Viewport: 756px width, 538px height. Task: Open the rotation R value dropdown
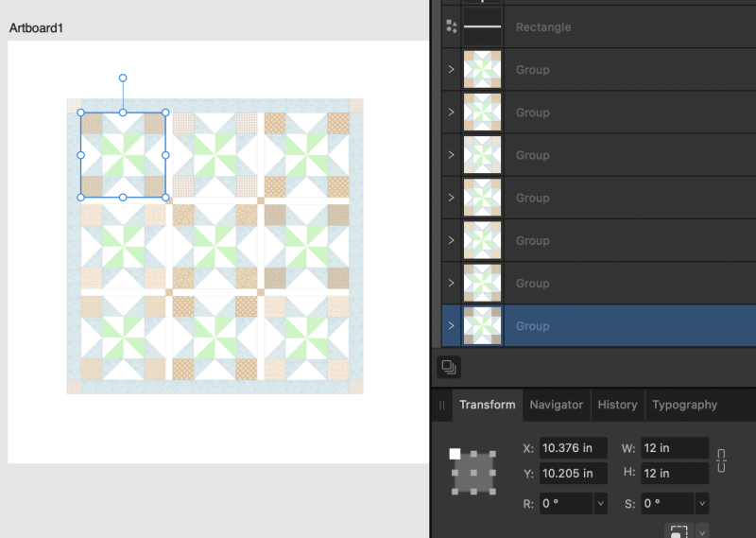point(600,504)
